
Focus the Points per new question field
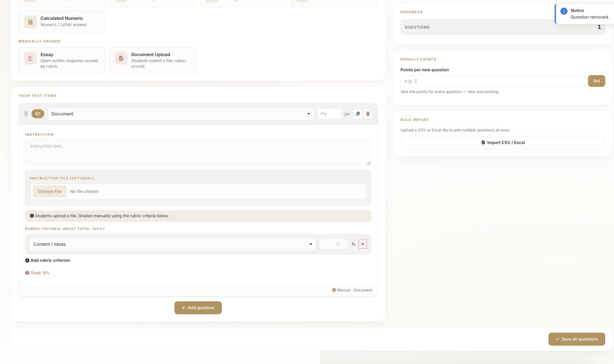point(493,81)
